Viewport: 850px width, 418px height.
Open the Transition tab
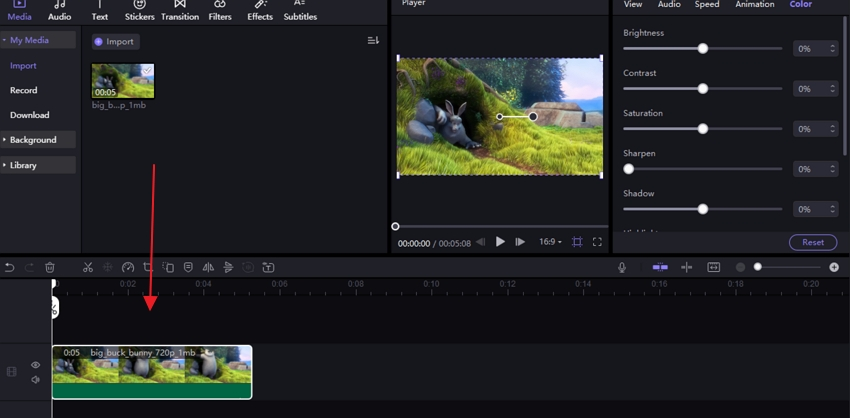(180, 10)
